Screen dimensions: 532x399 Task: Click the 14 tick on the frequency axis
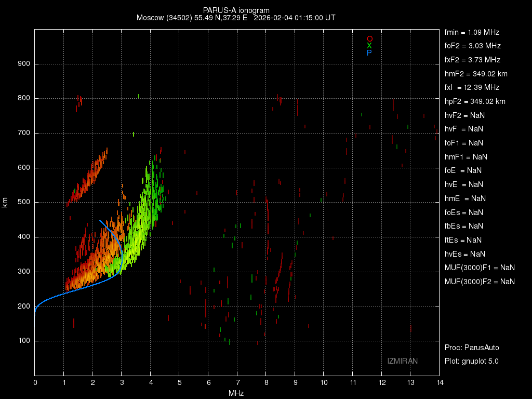coord(440,383)
